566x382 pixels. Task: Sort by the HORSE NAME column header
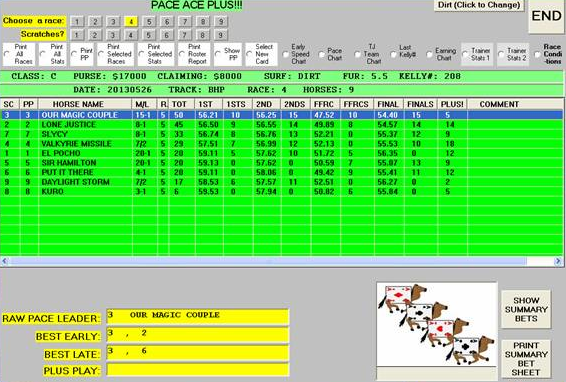click(x=78, y=104)
